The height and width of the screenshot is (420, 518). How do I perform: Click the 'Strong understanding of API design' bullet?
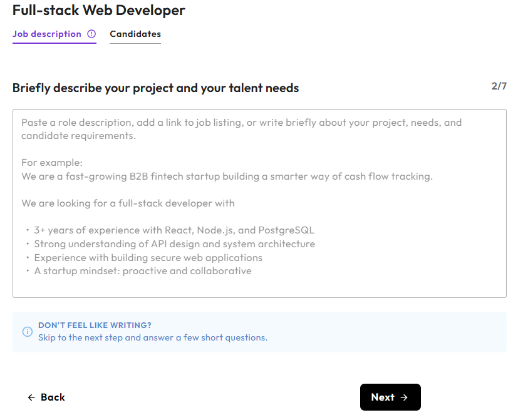174,244
